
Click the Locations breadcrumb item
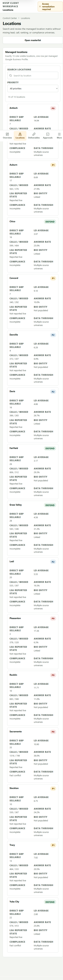tap(25, 18)
